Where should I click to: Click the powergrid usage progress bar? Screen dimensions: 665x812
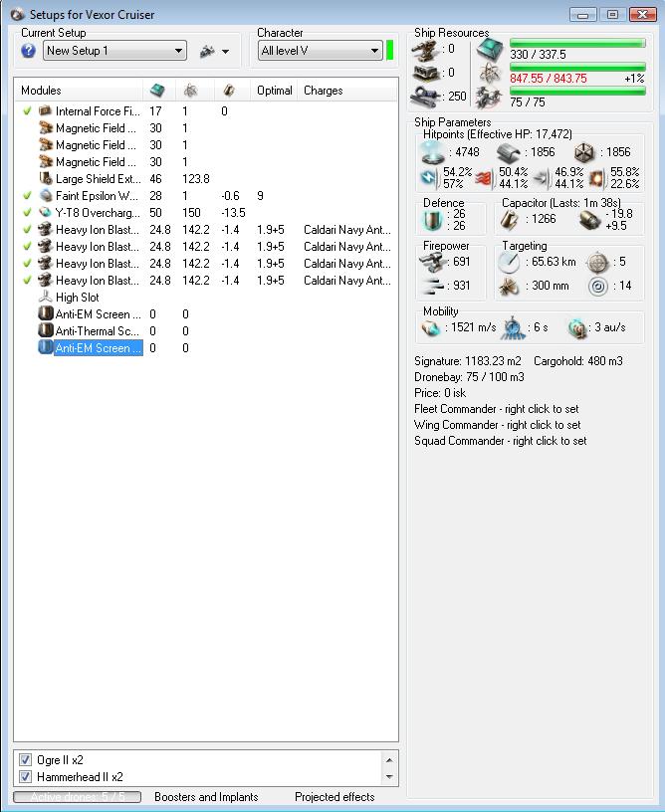(577, 67)
